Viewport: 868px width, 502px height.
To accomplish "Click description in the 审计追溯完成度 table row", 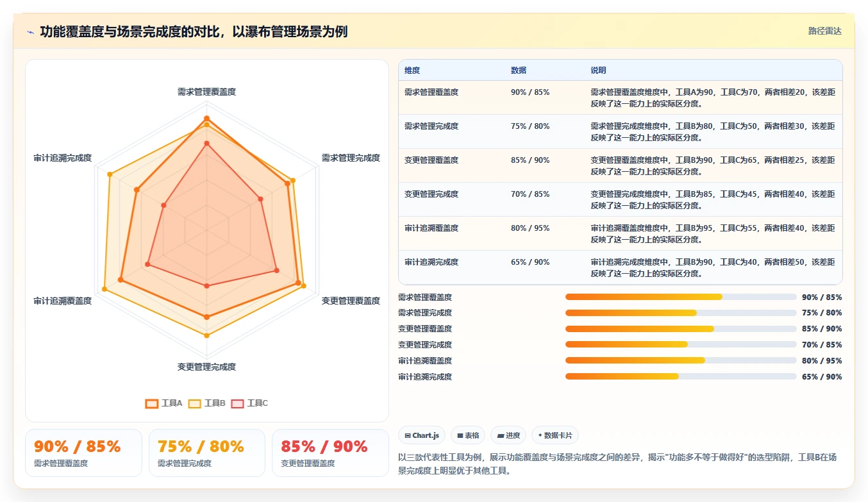I will click(713, 268).
